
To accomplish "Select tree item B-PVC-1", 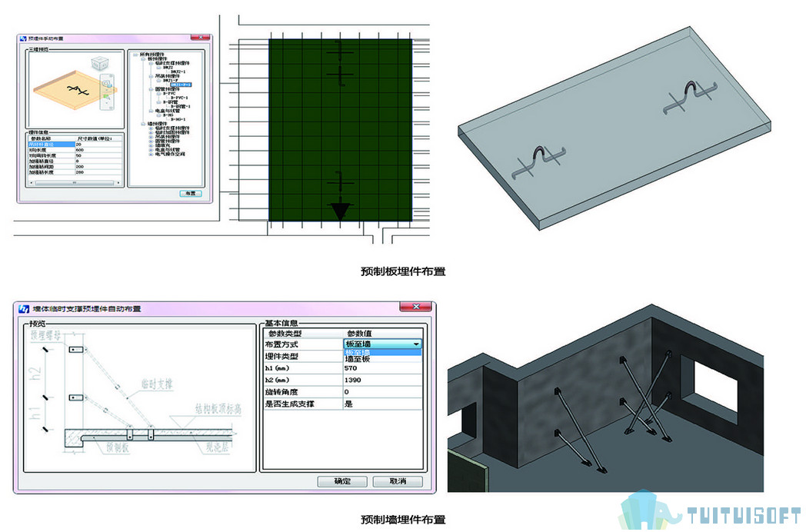I will [179, 98].
